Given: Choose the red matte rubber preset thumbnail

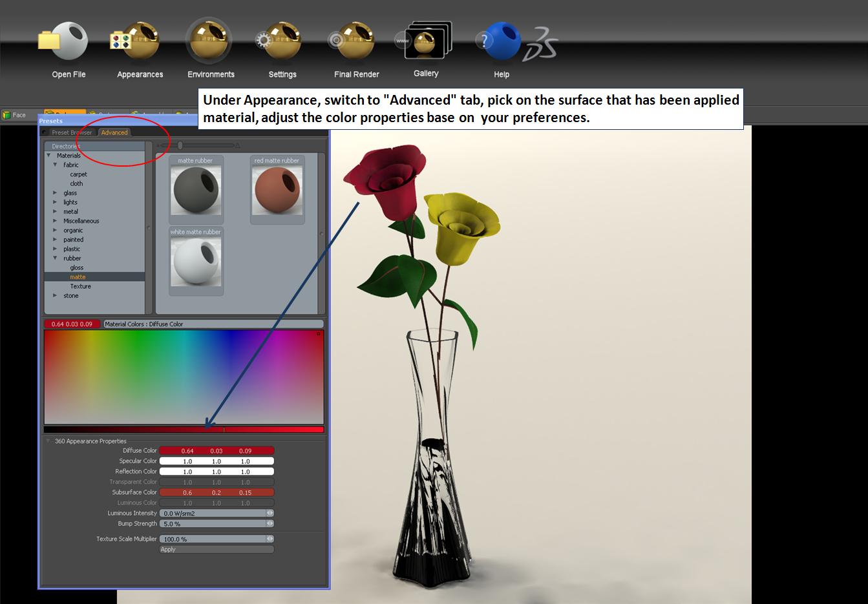Looking at the screenshot, I should pos(277,190).
